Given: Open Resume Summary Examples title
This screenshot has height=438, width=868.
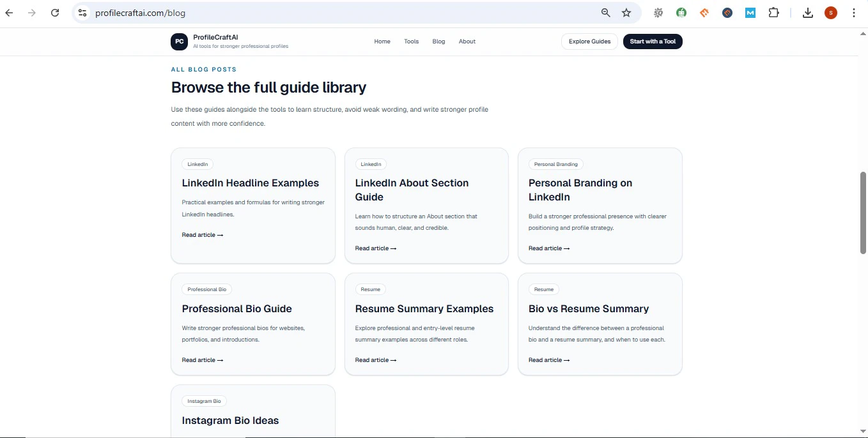Looking at the screenshot, I should pos(424,309).
